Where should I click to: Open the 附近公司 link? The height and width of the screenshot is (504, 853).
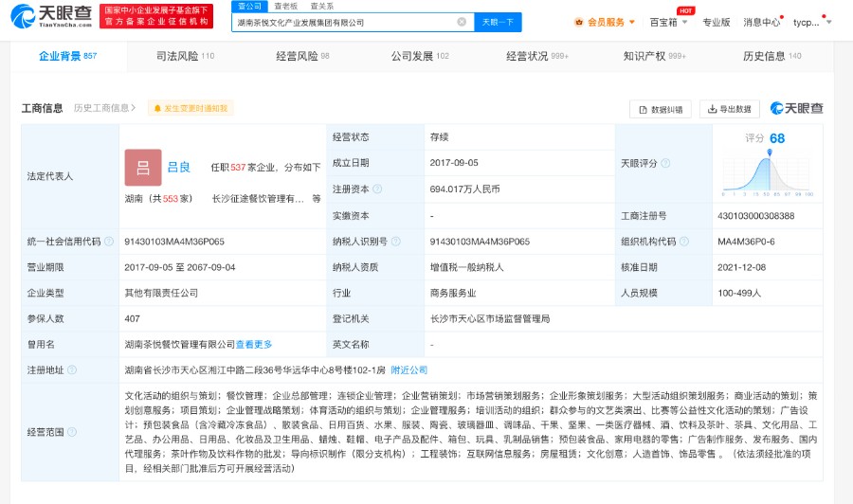(409, 370)
